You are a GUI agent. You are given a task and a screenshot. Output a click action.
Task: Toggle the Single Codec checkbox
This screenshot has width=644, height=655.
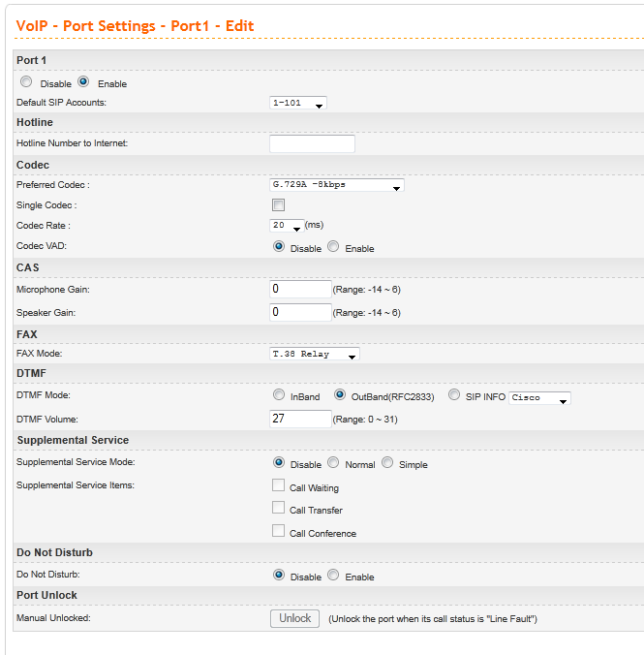pyautogui.click(x=279, y=205)
